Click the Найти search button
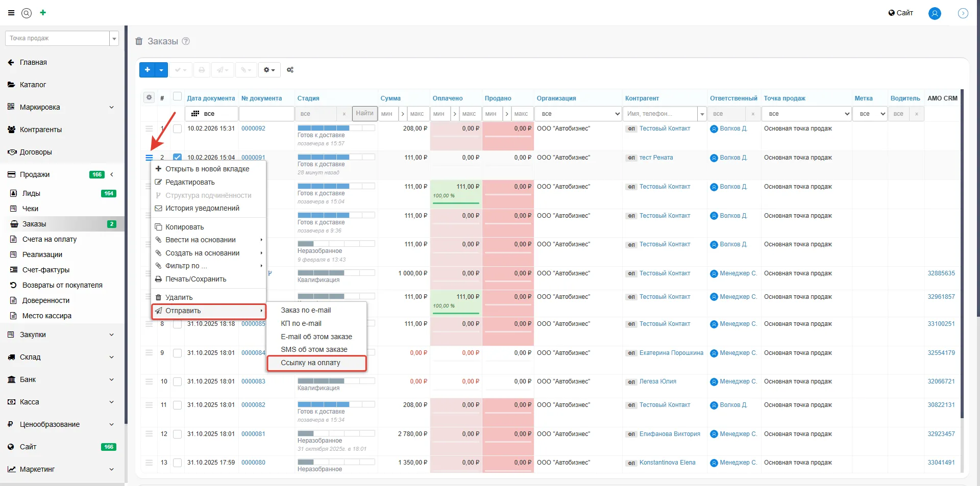The image size is (980, 486). 364,113
